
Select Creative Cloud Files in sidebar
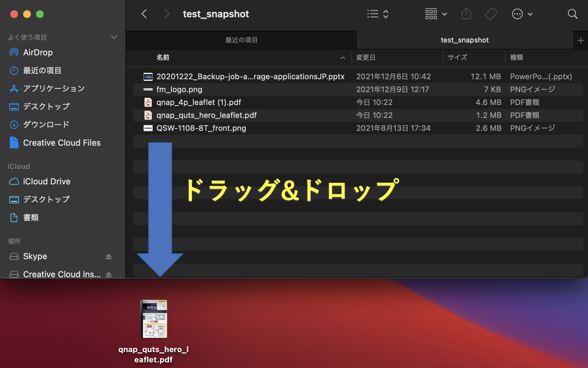62,143
